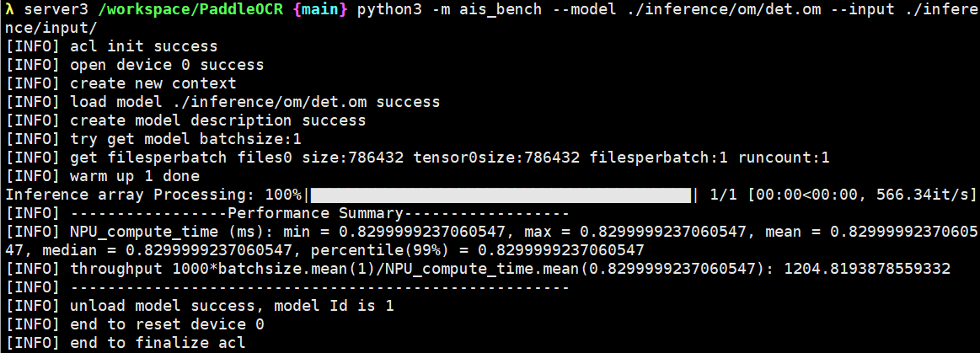Click the create new context line

coord(121,83)
